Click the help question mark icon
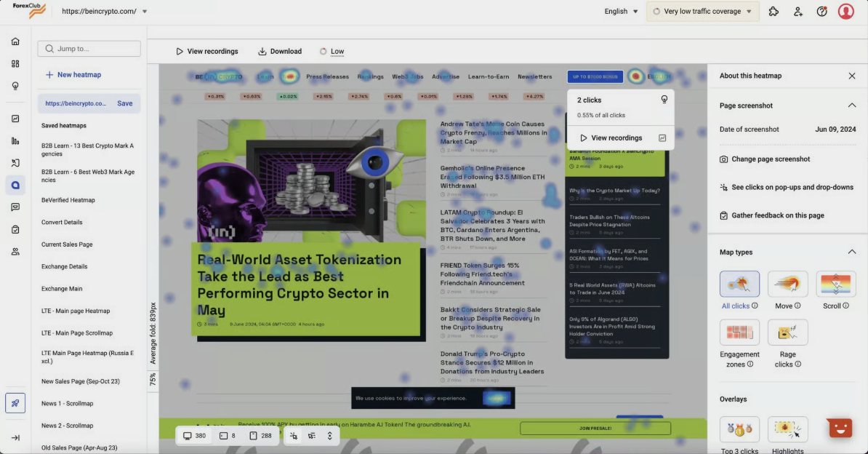 [821, 11]
